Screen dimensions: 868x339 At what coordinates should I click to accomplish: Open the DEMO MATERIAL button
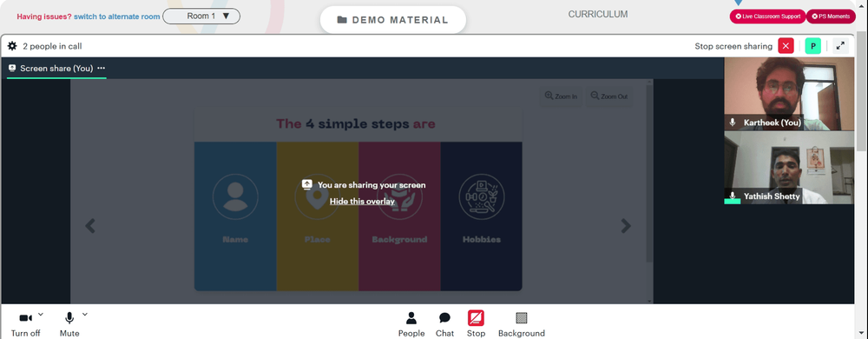pyautogui.click(x=393, y=20)
